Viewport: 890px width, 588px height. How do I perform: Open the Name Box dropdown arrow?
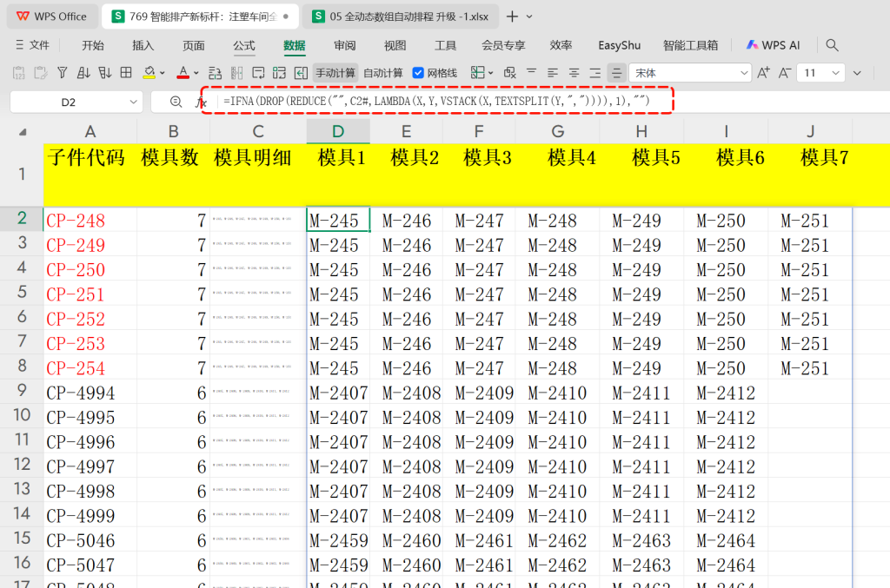pos(133,102)
